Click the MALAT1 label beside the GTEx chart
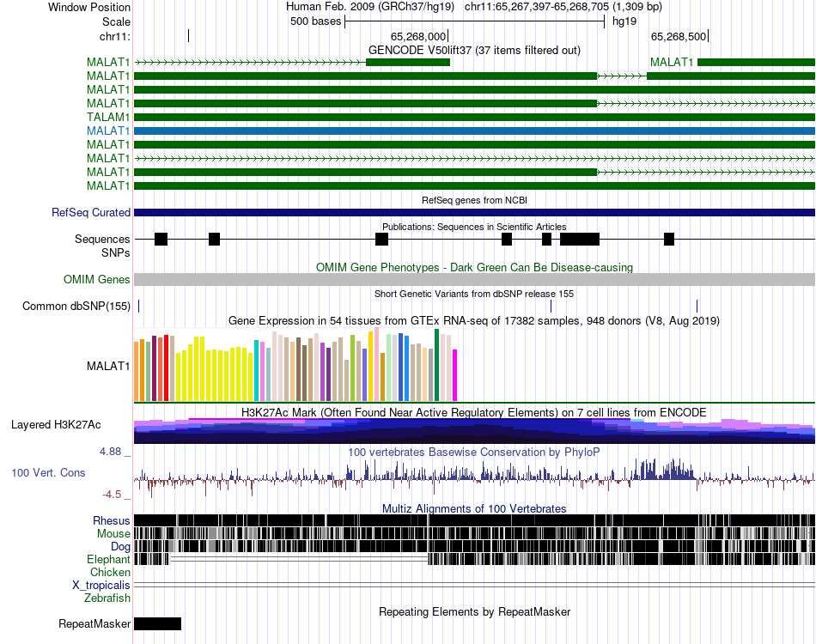The width and height of the screenshot is (816, 644). [x=108, y=366]
